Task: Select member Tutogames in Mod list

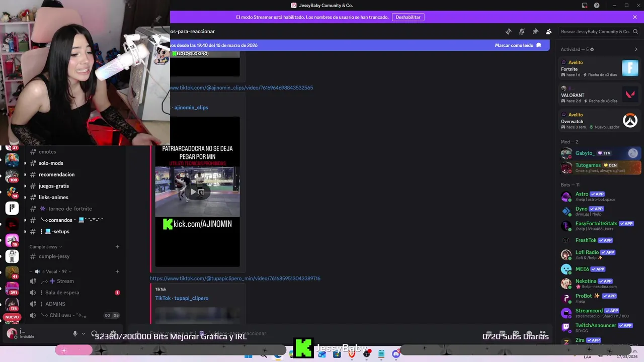Action: click(x=600, y=167)
